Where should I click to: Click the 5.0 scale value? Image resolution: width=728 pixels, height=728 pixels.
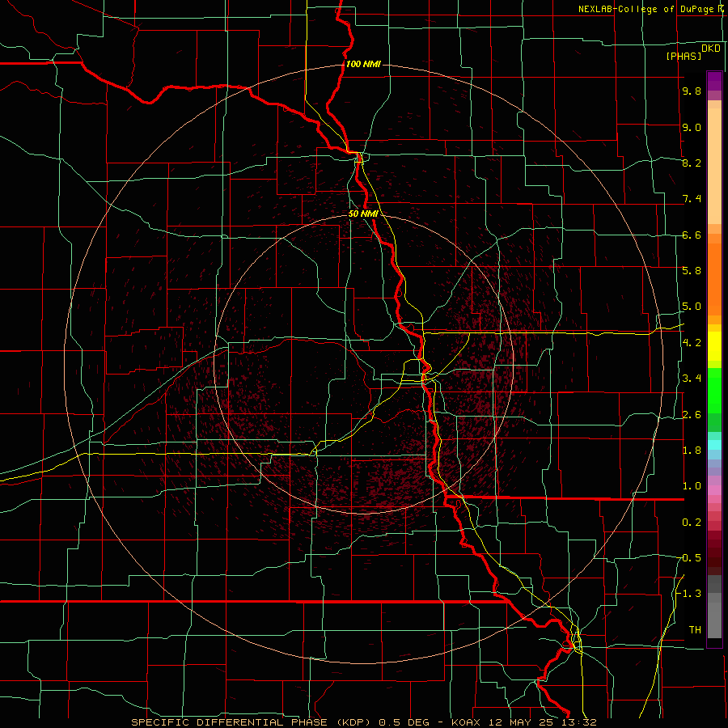coord(692,307)
